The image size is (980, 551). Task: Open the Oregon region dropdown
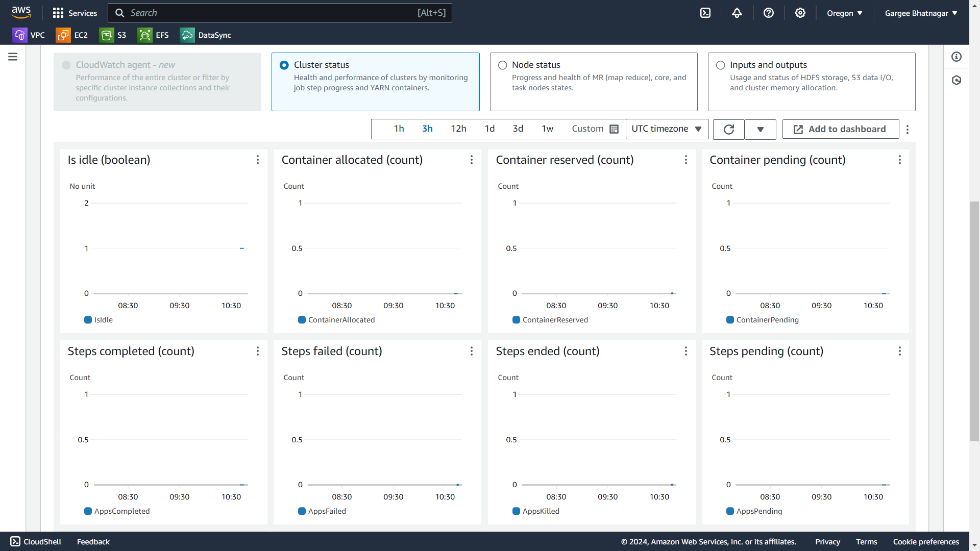[845, 13]
